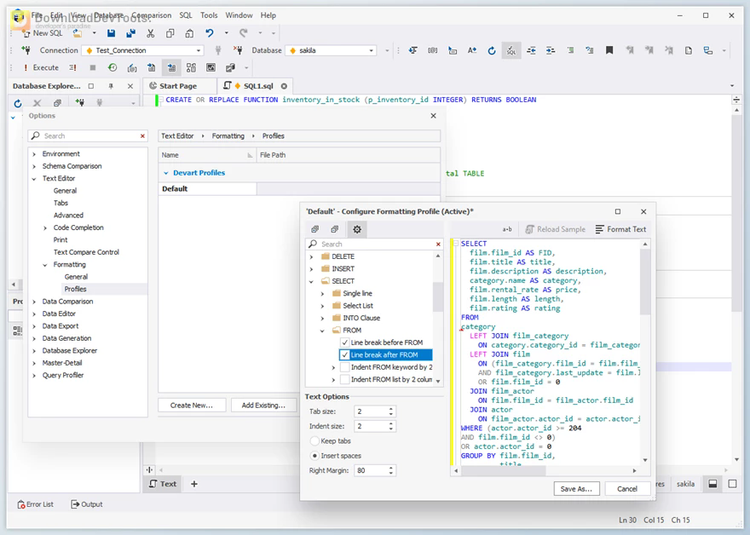This screenshot has height=535, width=750.
Task: Expand the INTO Clause folder
Action: pyautogui.click(x=322, y=318)
